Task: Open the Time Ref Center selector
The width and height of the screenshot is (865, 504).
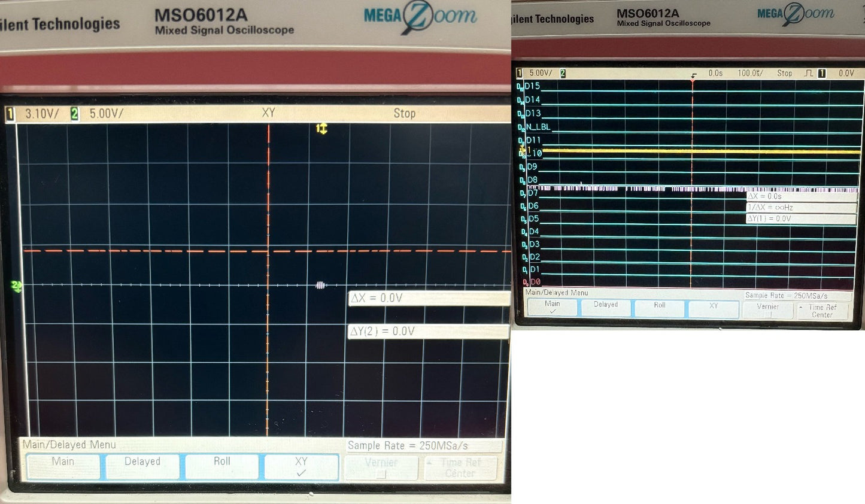Action: point(460,466)
